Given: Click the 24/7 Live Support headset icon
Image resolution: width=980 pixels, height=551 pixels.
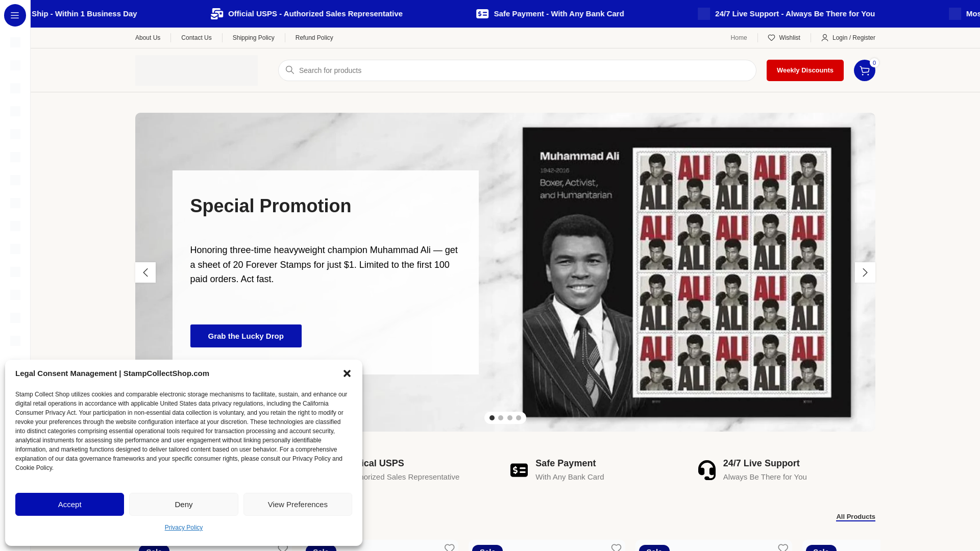Looking at the screenshot, I should [x=707, y=470].
